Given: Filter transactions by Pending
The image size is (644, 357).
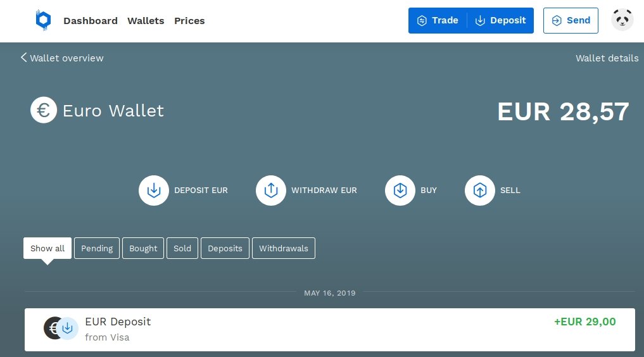Looking at the screenshot, I should point(97,248).
